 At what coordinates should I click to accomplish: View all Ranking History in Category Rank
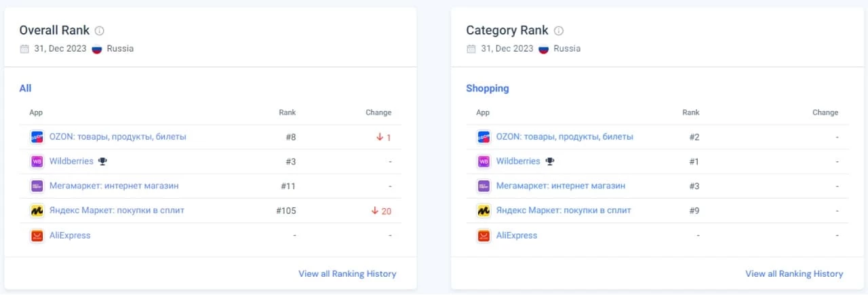point(794,274)
